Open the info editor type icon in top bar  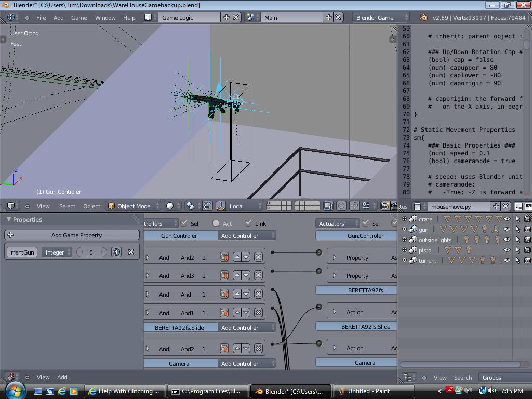pos(12,17)
